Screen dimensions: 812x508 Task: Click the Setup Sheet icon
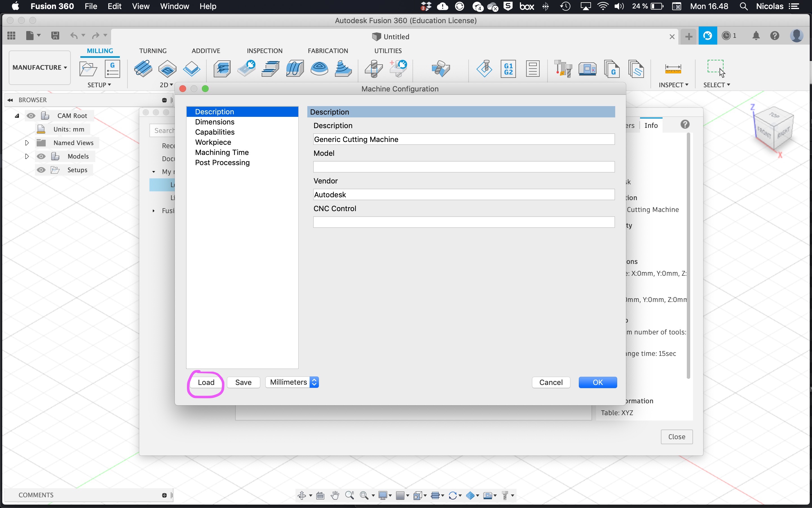pyautogui.click(x=533, y=69)
